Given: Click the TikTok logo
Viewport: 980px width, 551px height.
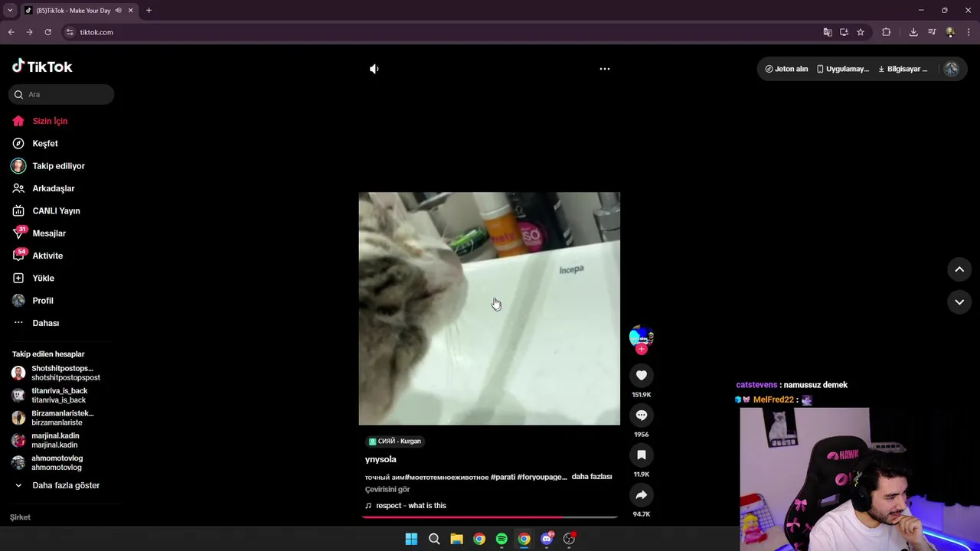Looking at the screenshot, I should pos(42,67).
